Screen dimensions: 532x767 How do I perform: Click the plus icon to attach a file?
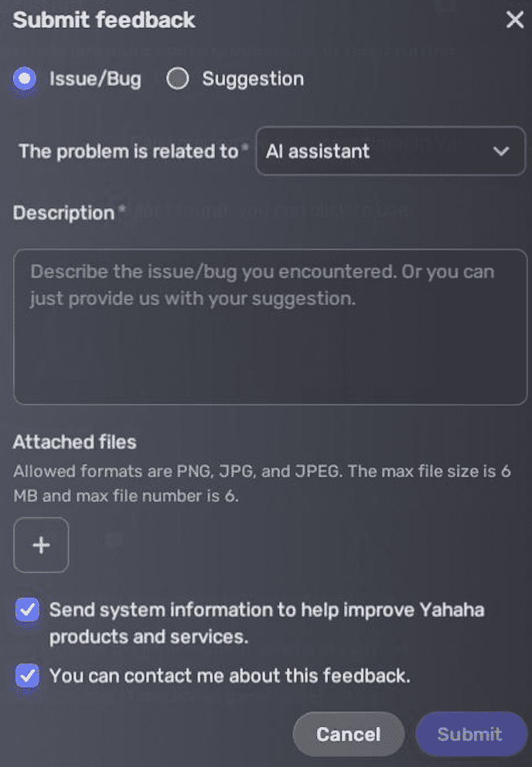click(x=41, y=545)
